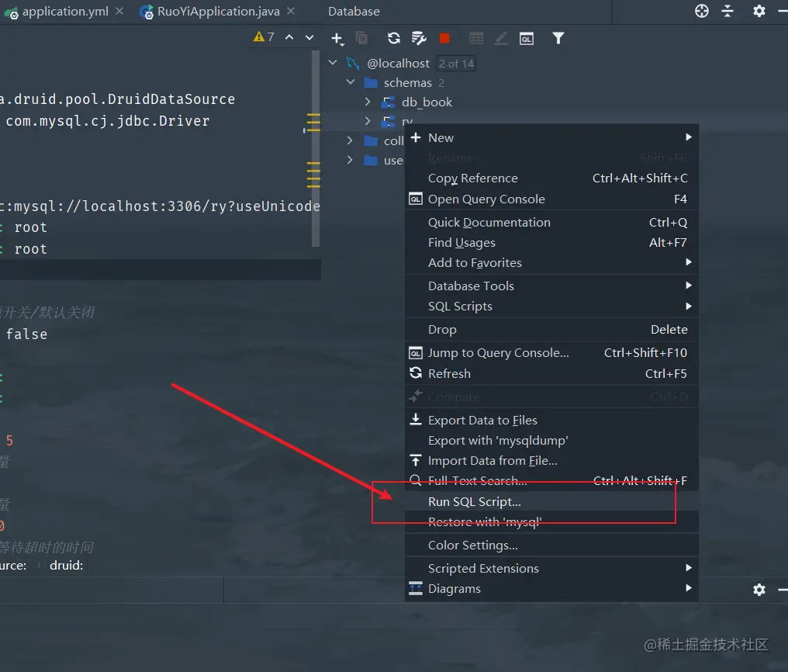Click the editor vertical scrollbar

pos(316,148)
